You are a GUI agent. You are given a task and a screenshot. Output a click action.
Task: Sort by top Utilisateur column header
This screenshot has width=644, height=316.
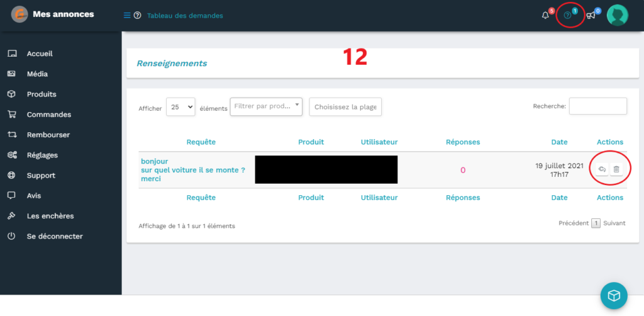[x=379, y=142]
